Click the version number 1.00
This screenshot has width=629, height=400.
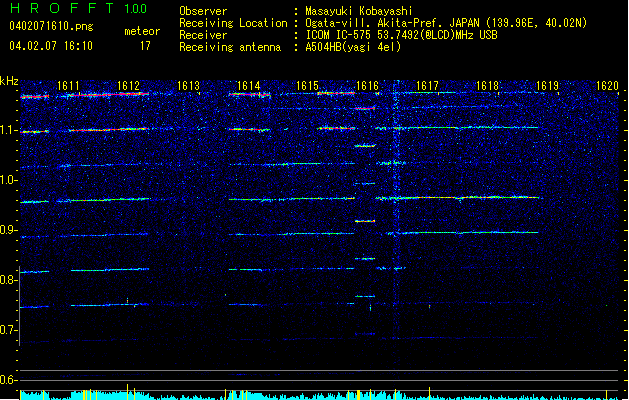pyautogui.click(x=136, y=9)
